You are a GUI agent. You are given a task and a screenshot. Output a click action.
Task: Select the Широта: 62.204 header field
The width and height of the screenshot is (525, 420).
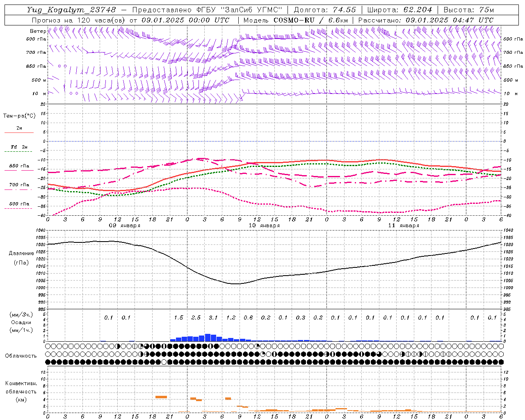tap(399, 10)
